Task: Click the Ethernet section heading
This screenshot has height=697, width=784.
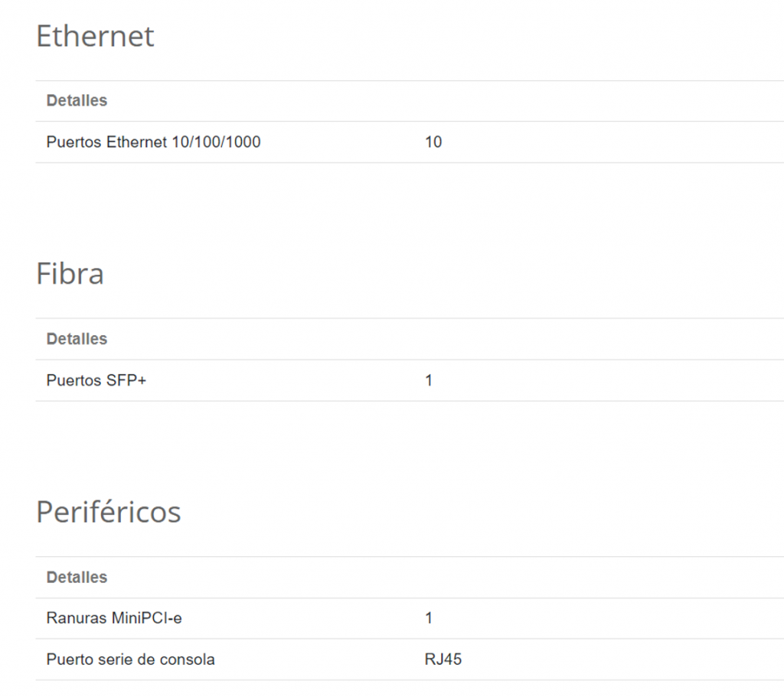Action: click(x=95, y=36)
